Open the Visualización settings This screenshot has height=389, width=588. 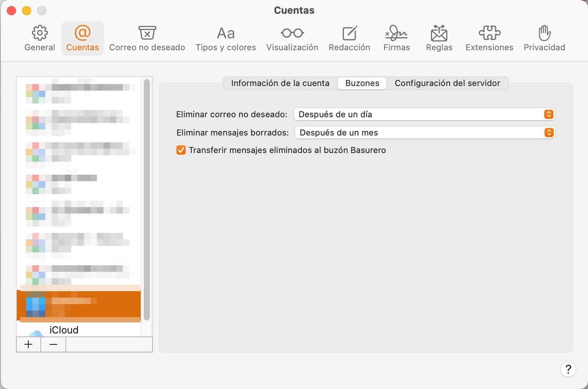[292, 37]
